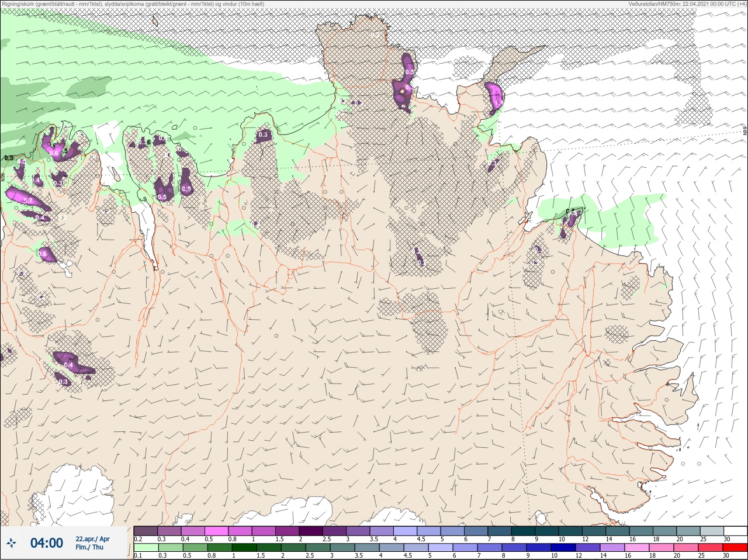Select the deep blue bottom-row swatch labeled 10
The height and width of the screenshot is (560, 748).
(563, 548)
